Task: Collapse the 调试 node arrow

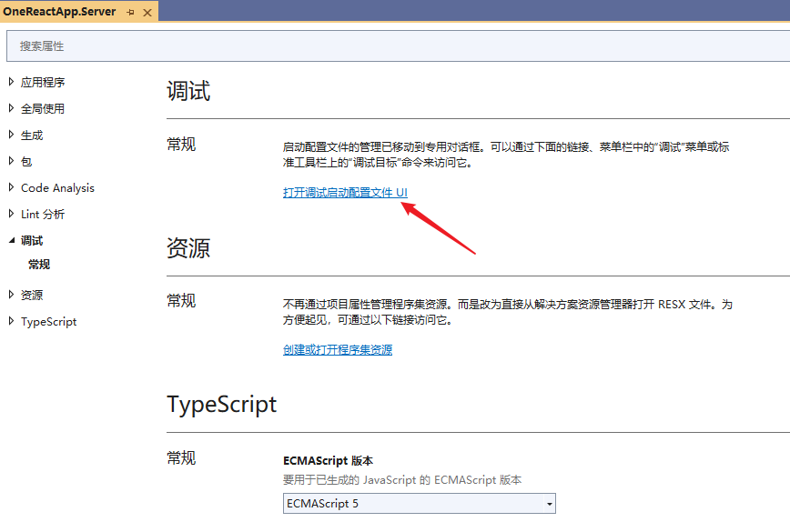Action: coord(11,241)
